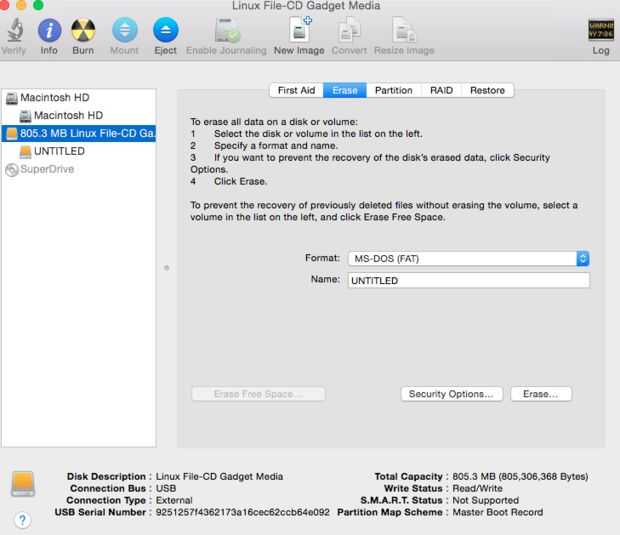Select the indented Macintosh HD volume
Screen dimensions: 620x535
click(79, 115)
